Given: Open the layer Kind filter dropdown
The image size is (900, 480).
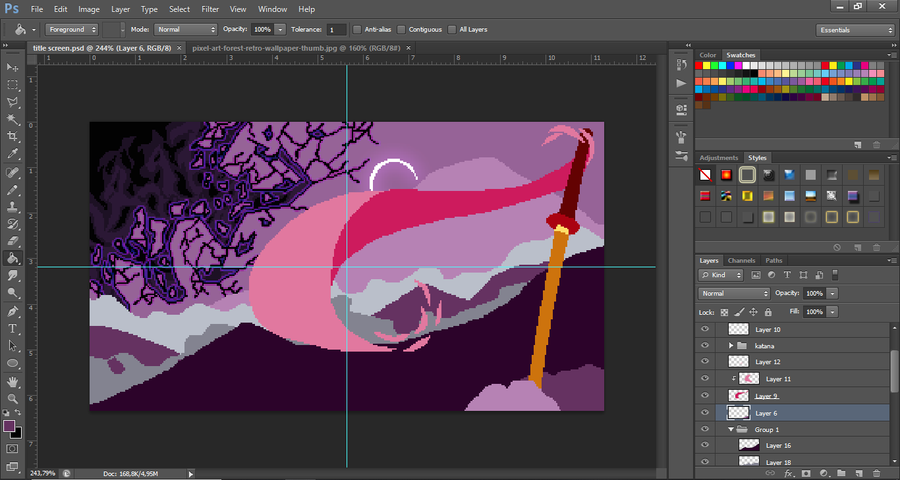Looking at the screenshot, I should (721, 275).
